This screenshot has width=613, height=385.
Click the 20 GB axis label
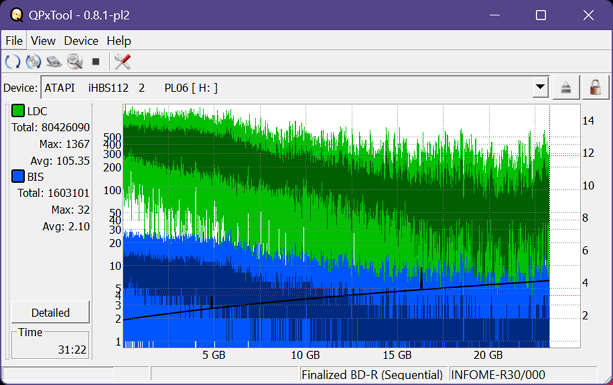pos(488,355)
